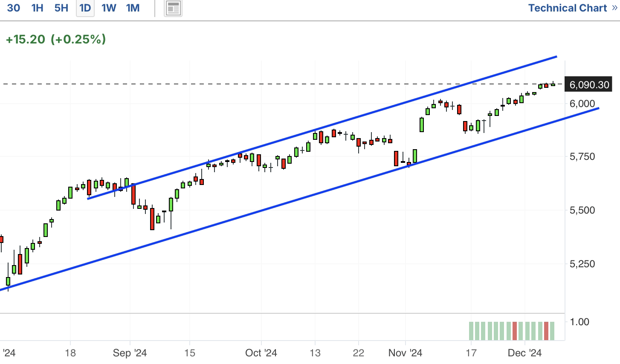The width and height of the screenshot is (620, 364).
Task: Click the 15 date axis label
Action: [190, 353]
